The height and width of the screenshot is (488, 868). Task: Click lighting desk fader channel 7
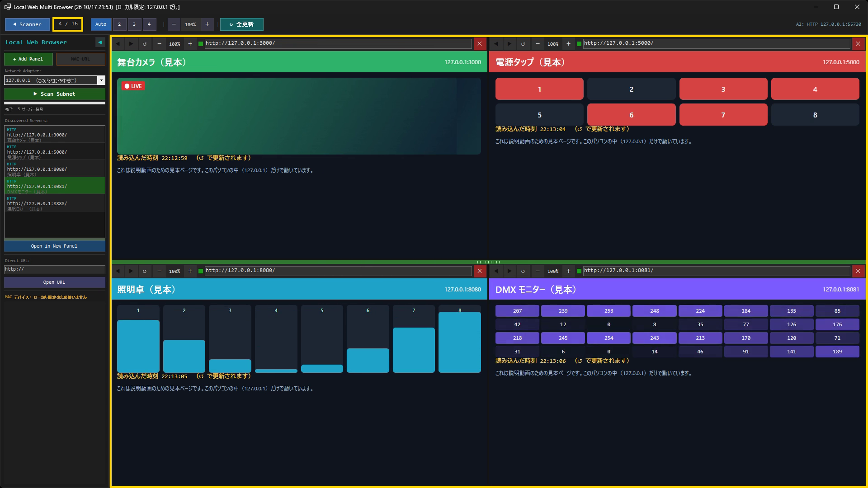(x=414, y=339)
